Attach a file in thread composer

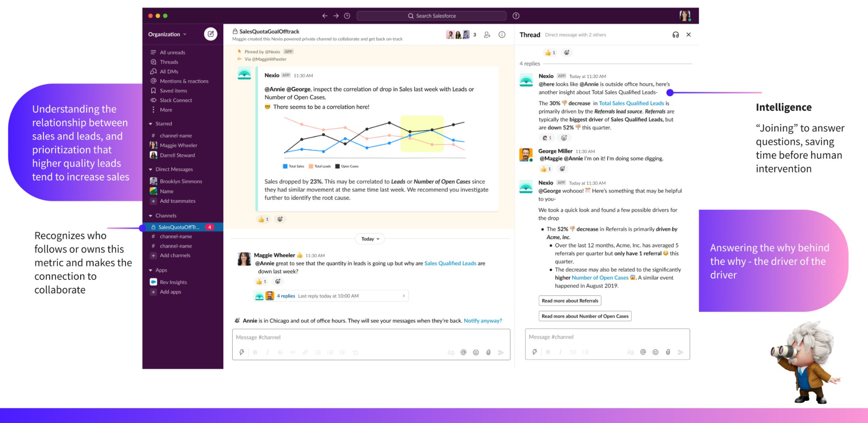click(668, 352)
